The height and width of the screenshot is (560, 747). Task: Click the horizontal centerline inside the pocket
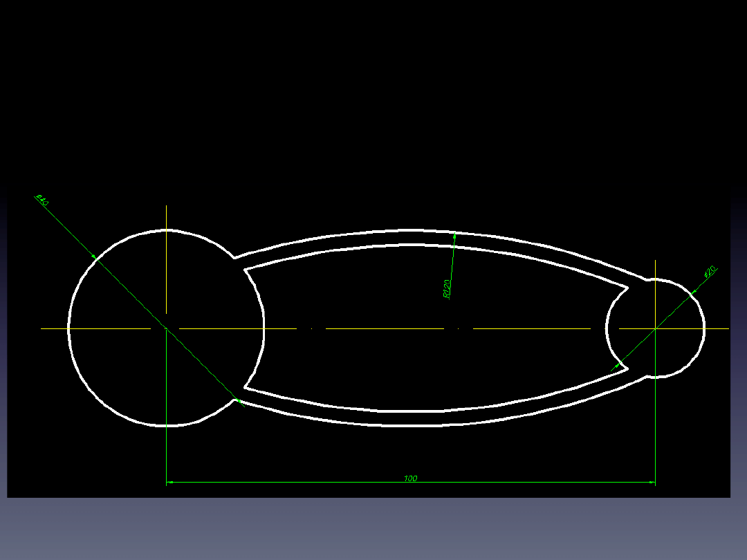(x=387, y=328)
